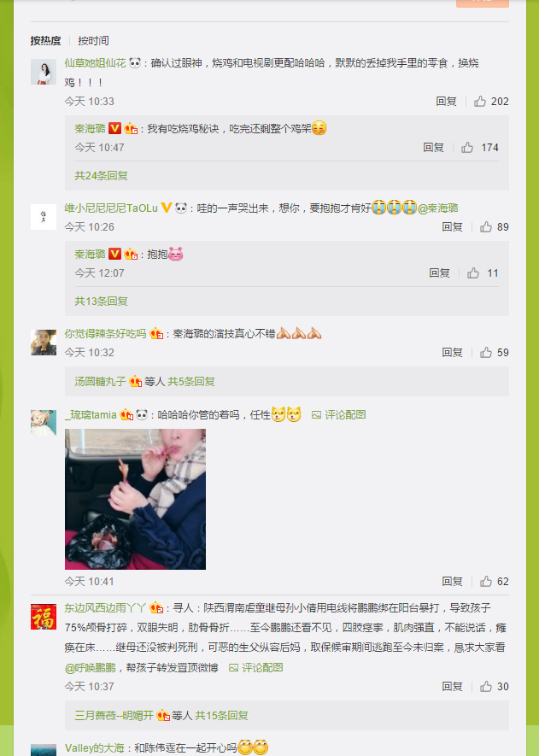Open @秦海璐 mention link
This screenshot has height=756, width=539.
coord(437,208)
